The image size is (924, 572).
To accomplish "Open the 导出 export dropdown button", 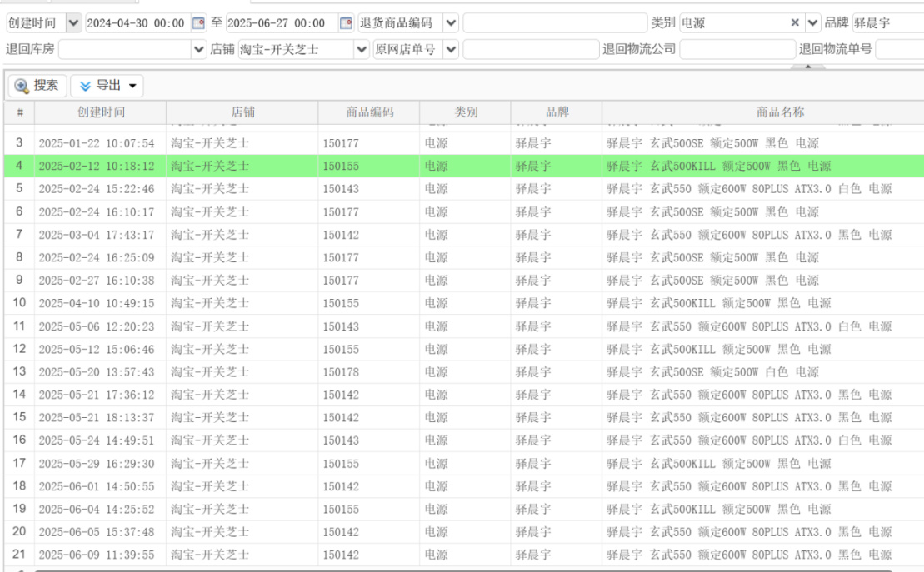I will pyautogui.click(x=107, y=86).
